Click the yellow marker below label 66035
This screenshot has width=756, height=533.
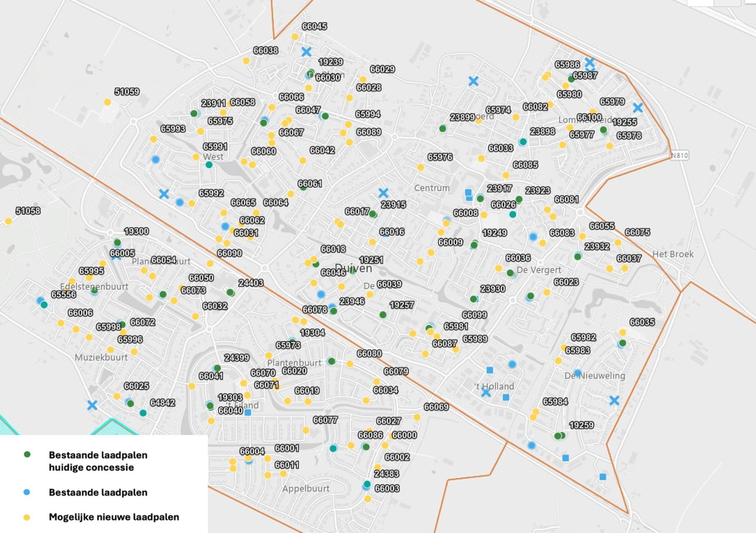pyautogui.click(x=622, y=332)
